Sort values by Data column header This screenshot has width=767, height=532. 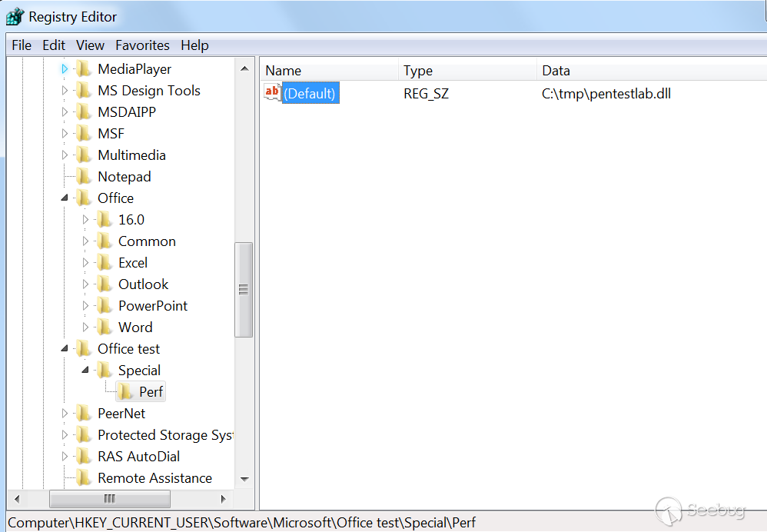[652, 71]
